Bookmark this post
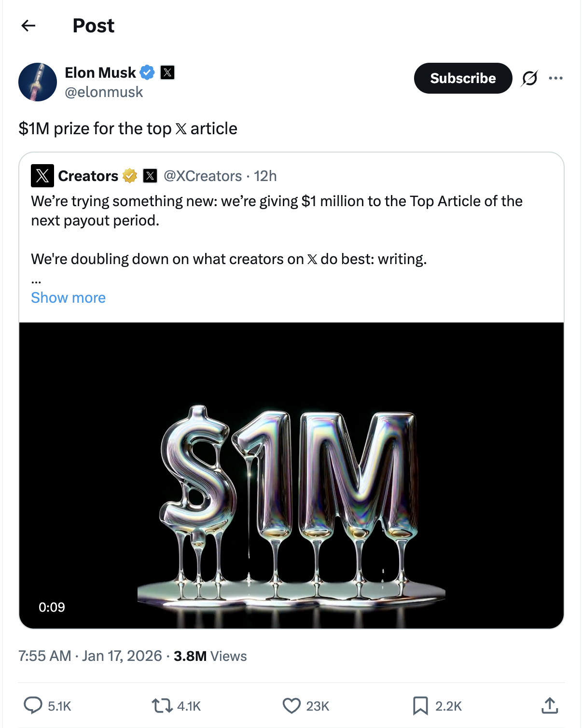Viewport: 582px width, 728px height. pyautogui.click(x=421, y=706)
